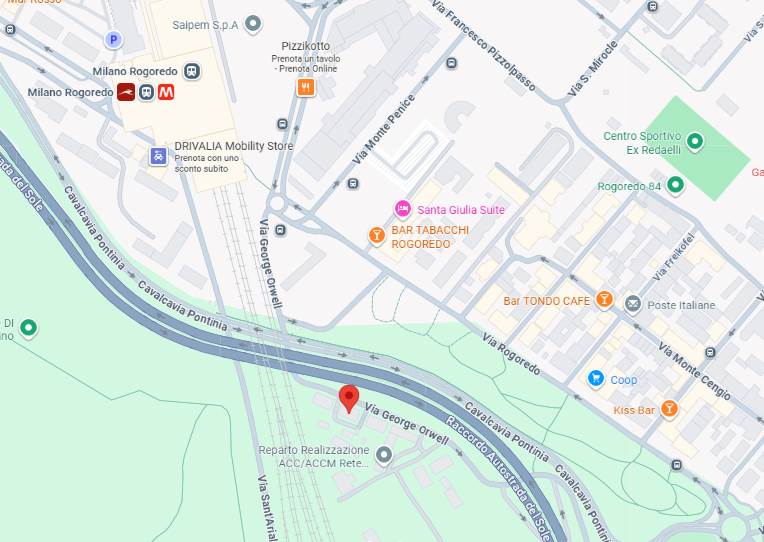
Task: Open the Milano Rogoredo train station icon
Action: pyautogui.click(x=192, y=71)
